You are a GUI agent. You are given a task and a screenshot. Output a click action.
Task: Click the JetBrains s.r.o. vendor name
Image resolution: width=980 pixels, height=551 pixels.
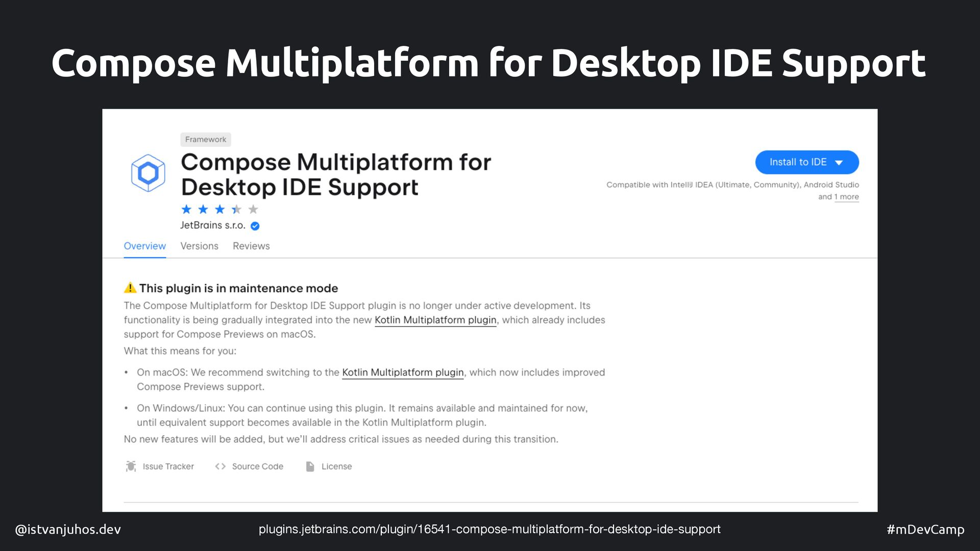tap(212, 226)
